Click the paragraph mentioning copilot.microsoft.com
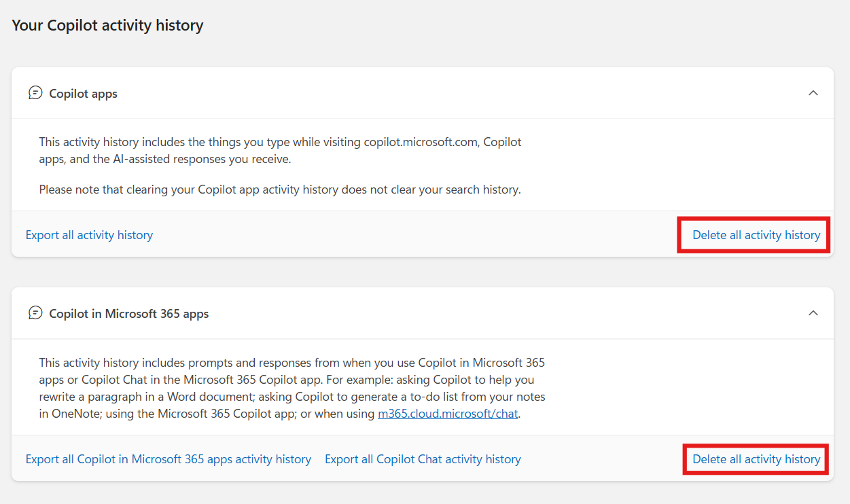850x504 pixels. 279,150
